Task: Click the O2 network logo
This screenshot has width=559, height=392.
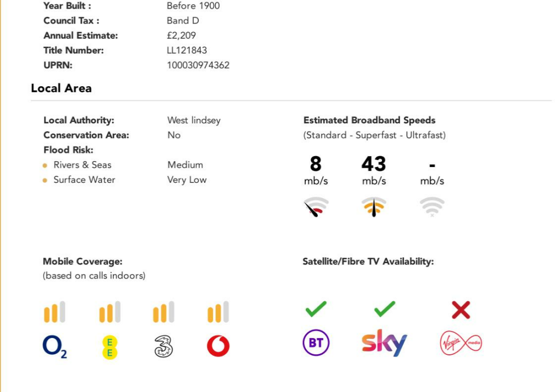Action: [55, 347]
